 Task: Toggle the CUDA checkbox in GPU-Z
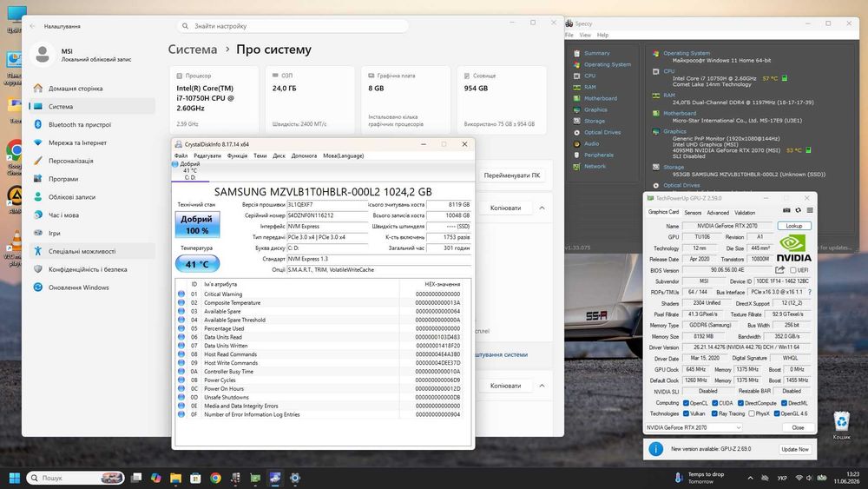pos(715,403)
